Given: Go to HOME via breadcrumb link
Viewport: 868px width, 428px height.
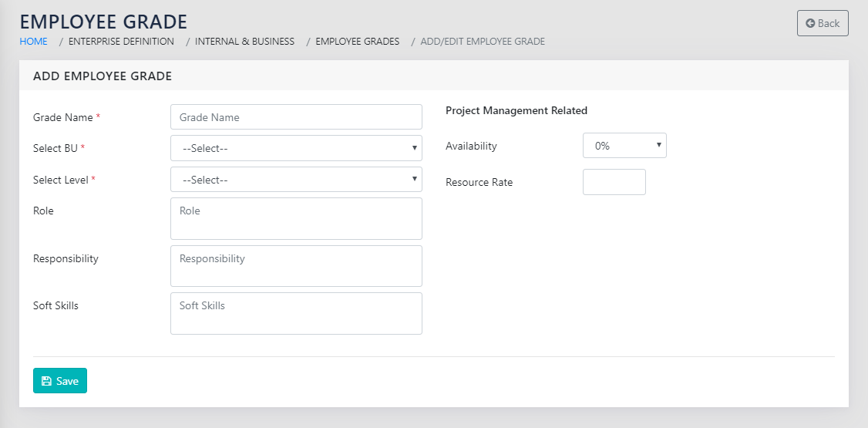Looking at the screenshot, I should [33, 42].
